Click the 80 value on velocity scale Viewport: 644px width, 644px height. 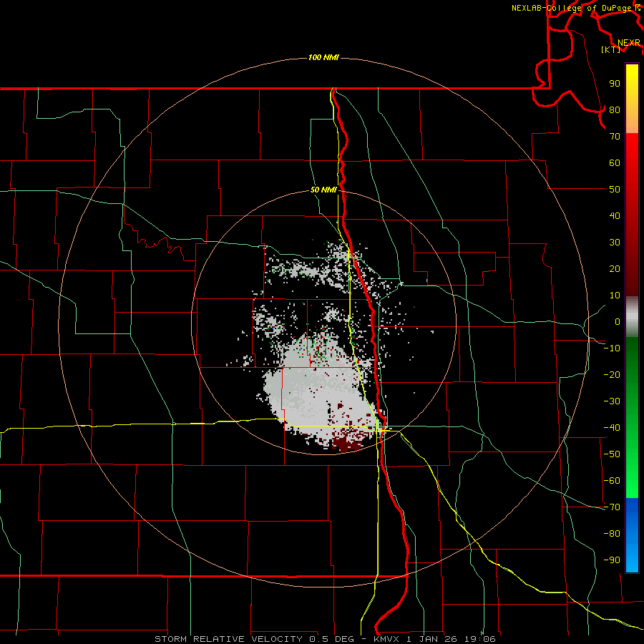[615, 109]
